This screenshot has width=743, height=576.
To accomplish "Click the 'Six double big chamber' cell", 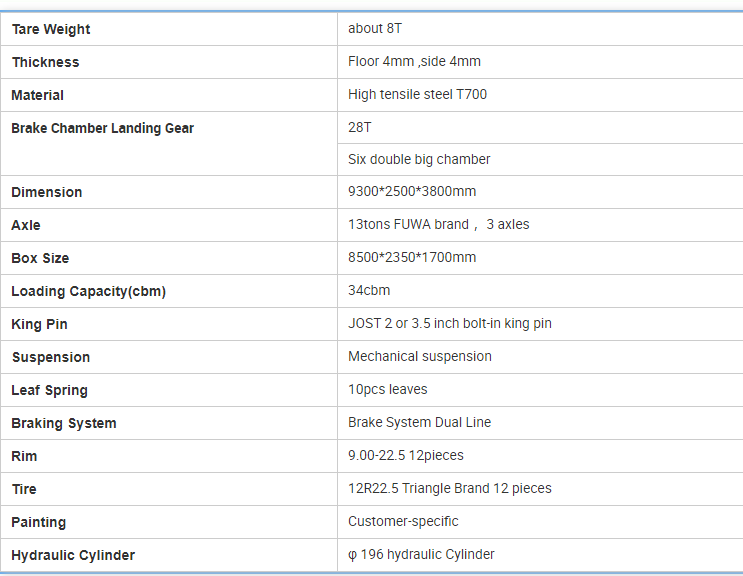I will (419, 159).
